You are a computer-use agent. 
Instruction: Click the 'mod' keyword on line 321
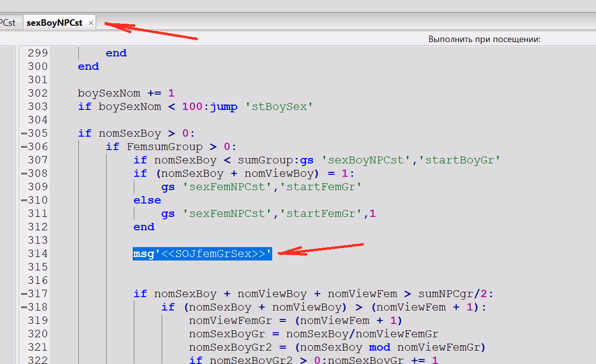tap(379, 347)
